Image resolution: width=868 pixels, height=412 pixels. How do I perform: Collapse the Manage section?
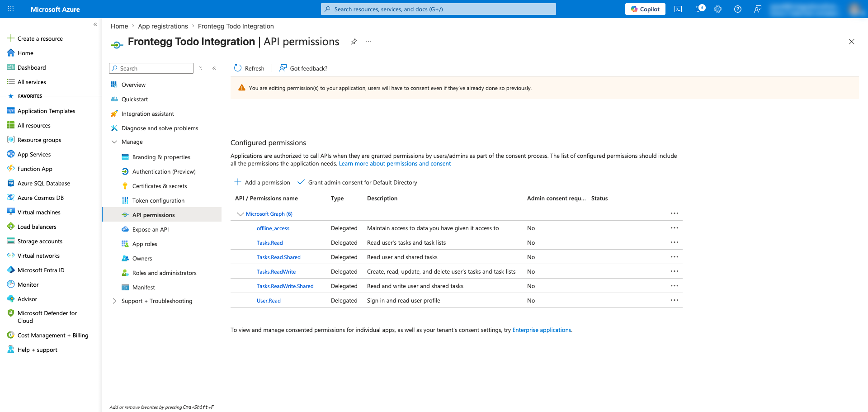[x=114, y=142]
